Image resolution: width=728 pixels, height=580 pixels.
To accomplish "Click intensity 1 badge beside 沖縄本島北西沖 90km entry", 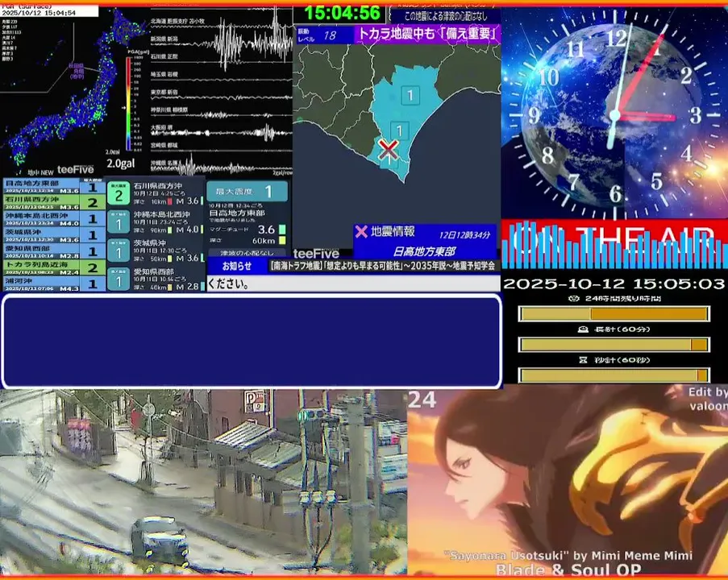I will pyautogui.click(x=119, y=222).
